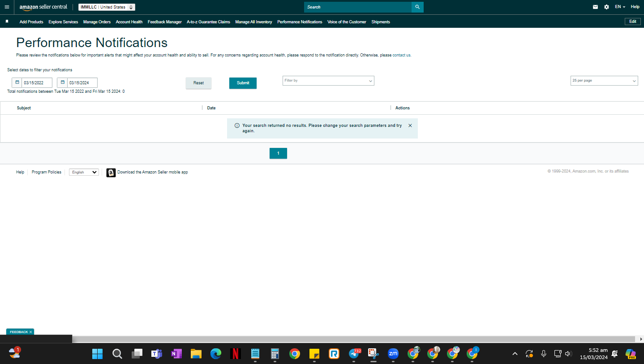Click the microphone icon in the system tray
Screen dimensions: 644x364
[544, 354]
